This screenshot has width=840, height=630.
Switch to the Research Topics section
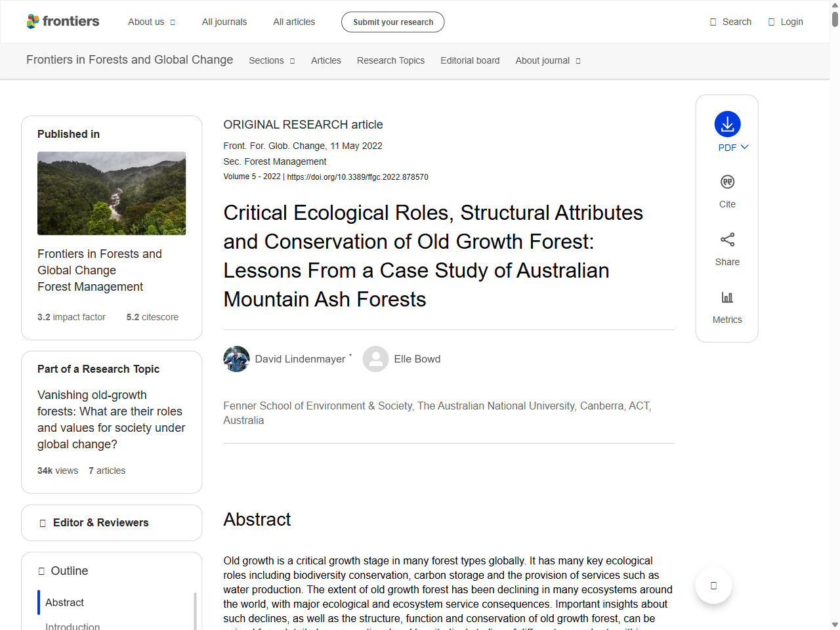point(390,60)
